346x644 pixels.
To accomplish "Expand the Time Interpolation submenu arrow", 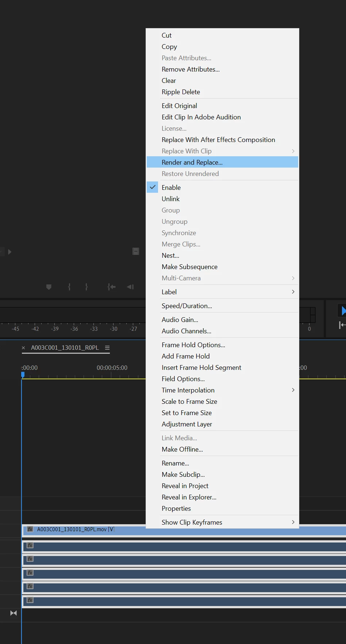I will pyautogui.click(x=293, y=390).
